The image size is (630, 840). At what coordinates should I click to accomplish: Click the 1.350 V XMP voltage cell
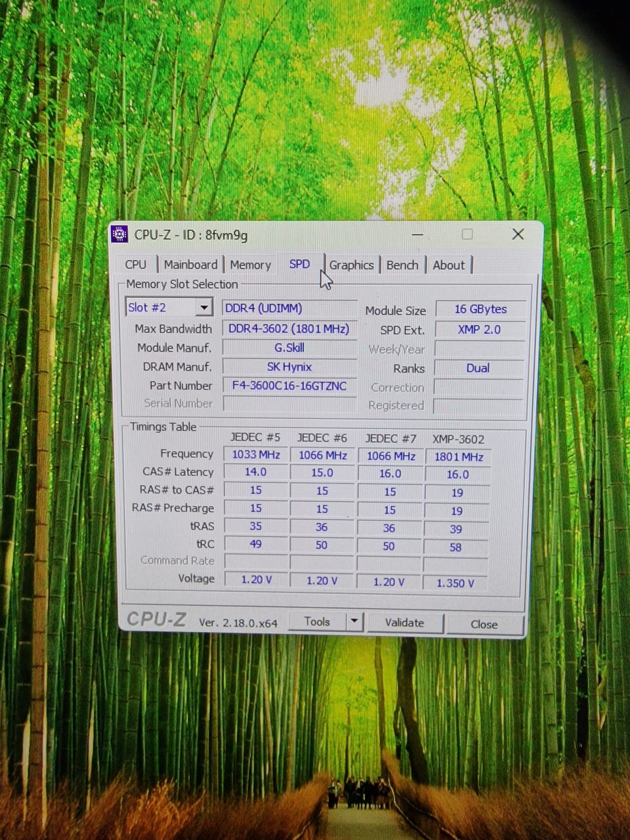[x=455, y=583]
